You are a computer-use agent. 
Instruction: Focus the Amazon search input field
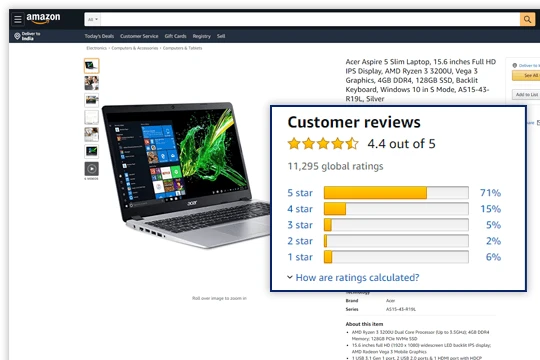[x=310, y=20]
